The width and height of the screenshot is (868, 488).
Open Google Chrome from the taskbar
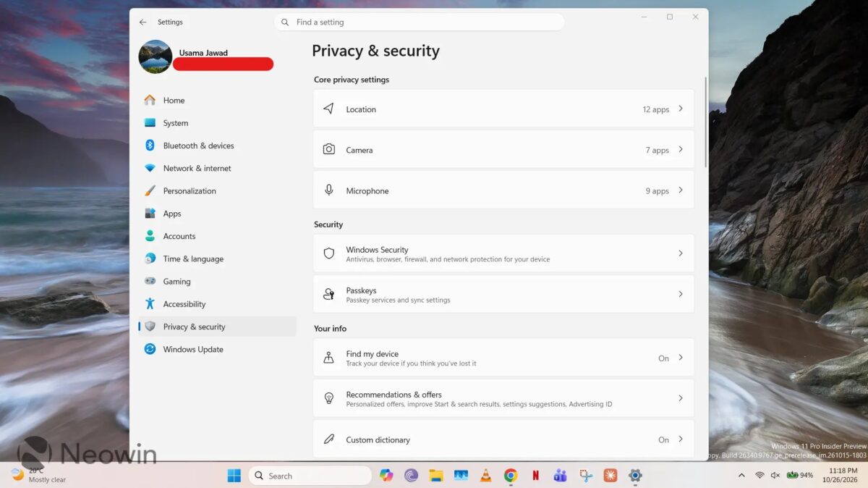(511, 476)
